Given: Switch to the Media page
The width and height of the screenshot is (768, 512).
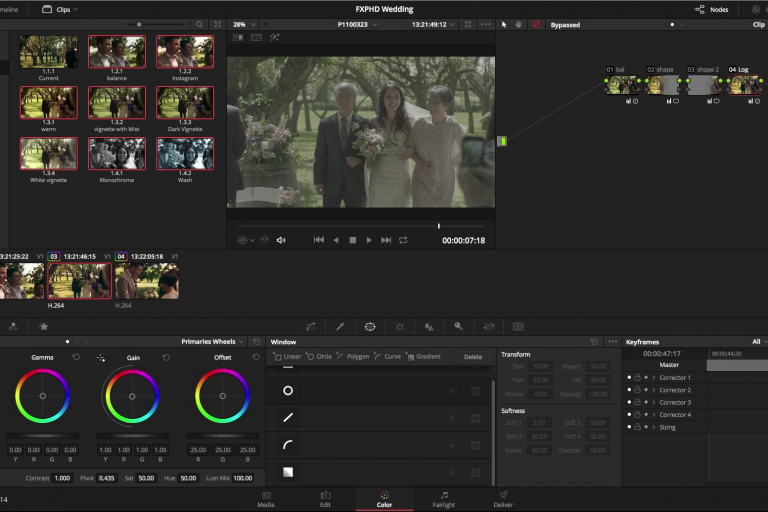Looking at the screenshot, I should pyautogui.click(x=266, y=499).
